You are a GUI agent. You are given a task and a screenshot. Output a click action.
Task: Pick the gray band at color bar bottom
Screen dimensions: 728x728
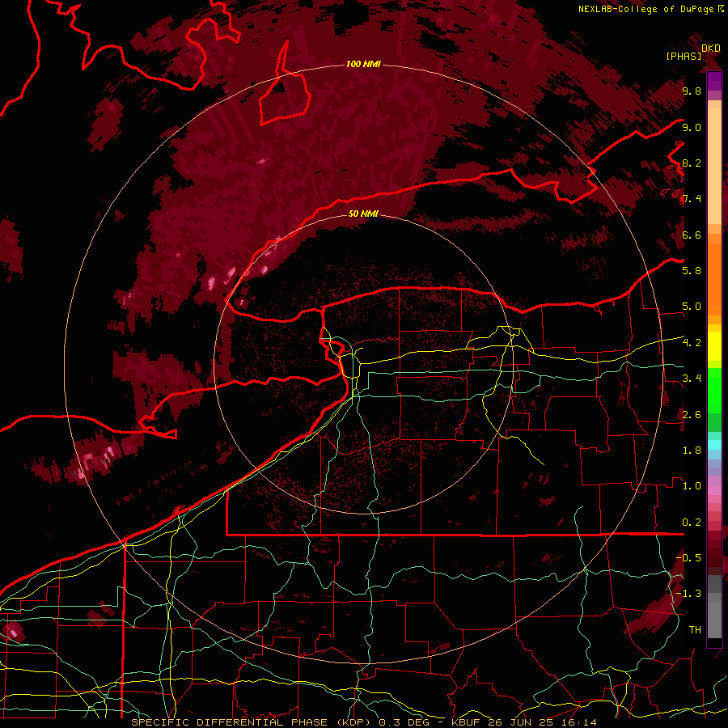click(714, 607)
